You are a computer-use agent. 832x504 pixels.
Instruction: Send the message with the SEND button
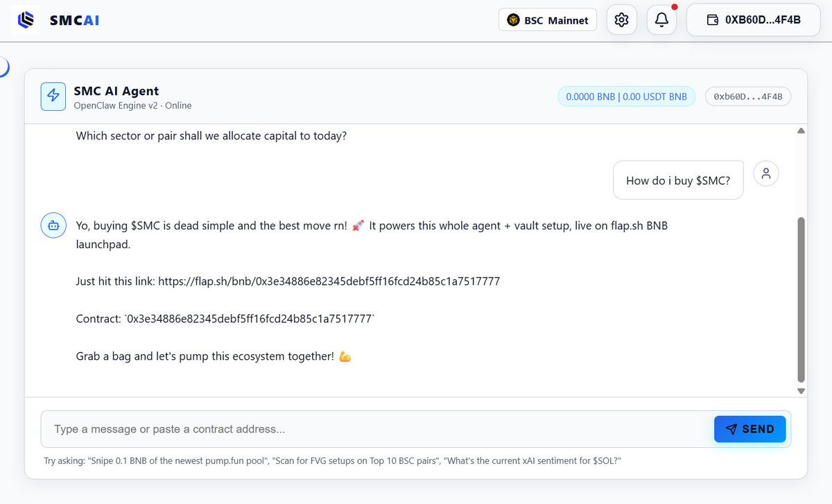(749, 429)
